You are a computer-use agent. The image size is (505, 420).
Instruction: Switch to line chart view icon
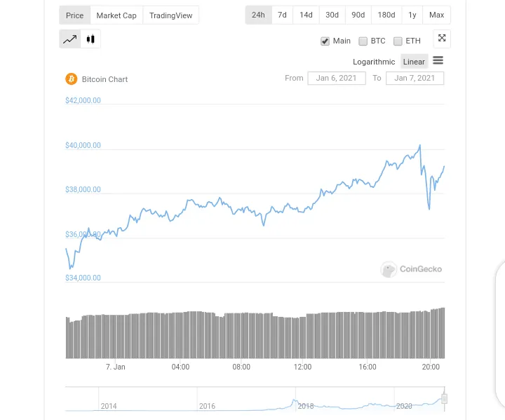coord(70,39)
